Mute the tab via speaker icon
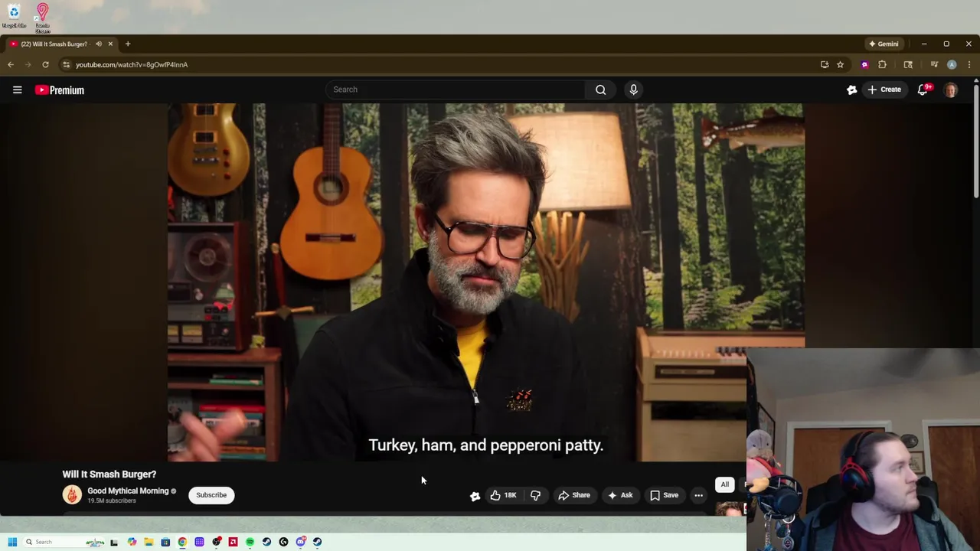Viewport: 980px width, 551px height. click(99, 44)
